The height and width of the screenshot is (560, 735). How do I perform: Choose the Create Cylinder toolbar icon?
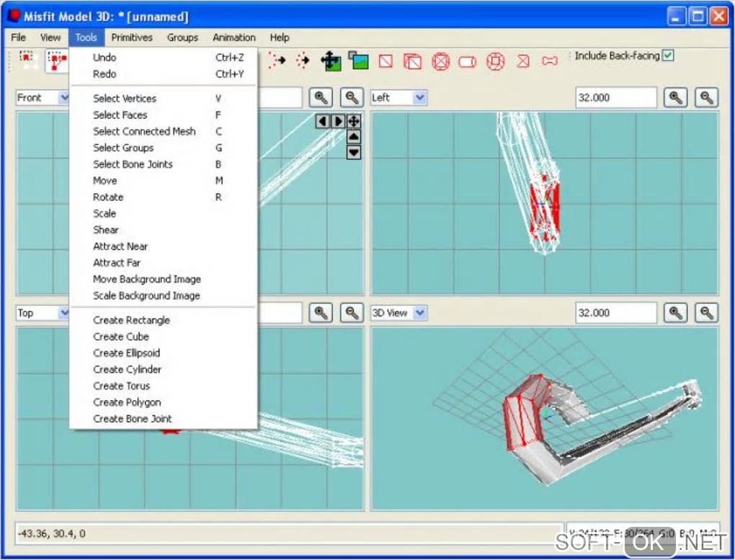tap(468, 61)
